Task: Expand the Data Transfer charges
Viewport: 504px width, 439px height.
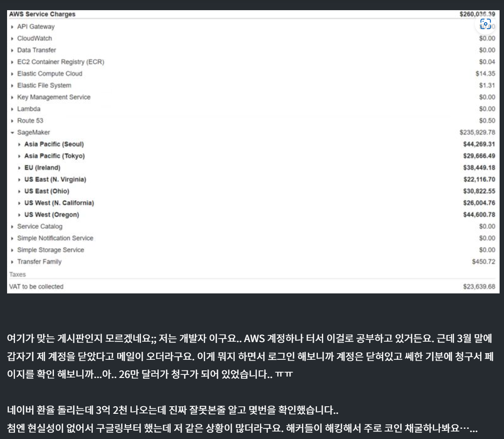Action: pos(12,50)
